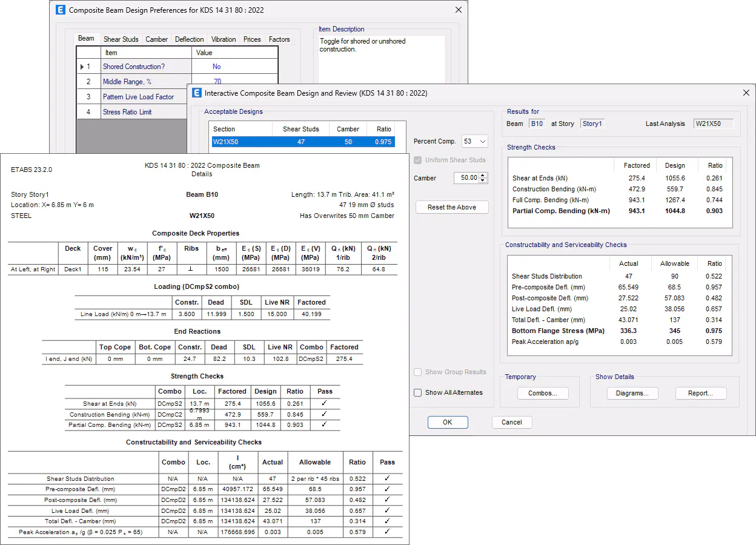The width and height of the screenshot is (756, 545).
Task: Click the Reset the Above button
Action: pos(452,207)
